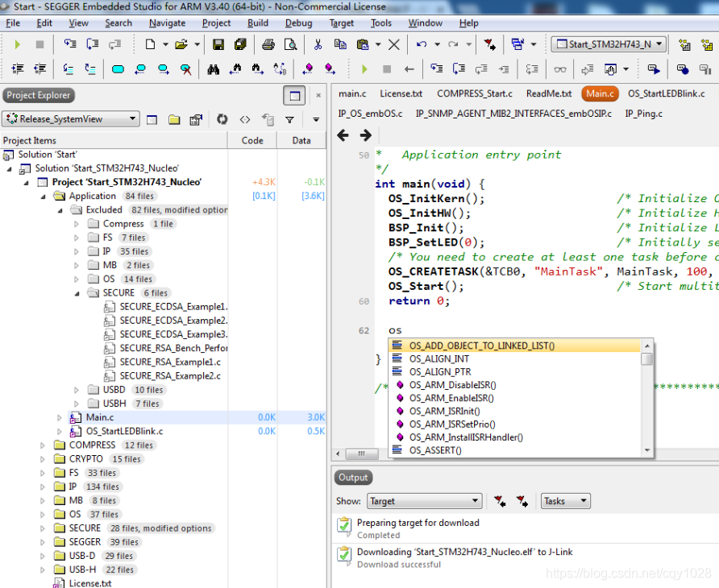Click the Paste clipboard icon

(363, 44)
